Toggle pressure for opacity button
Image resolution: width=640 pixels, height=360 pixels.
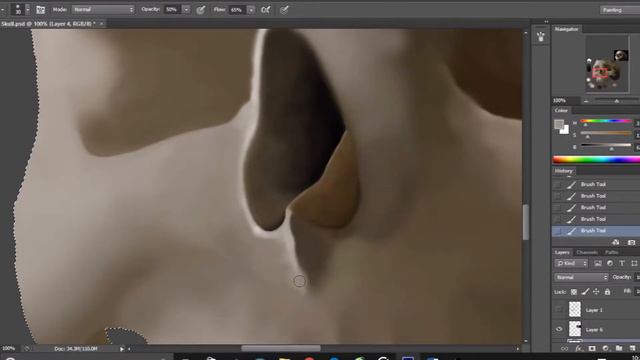[201, 9]
